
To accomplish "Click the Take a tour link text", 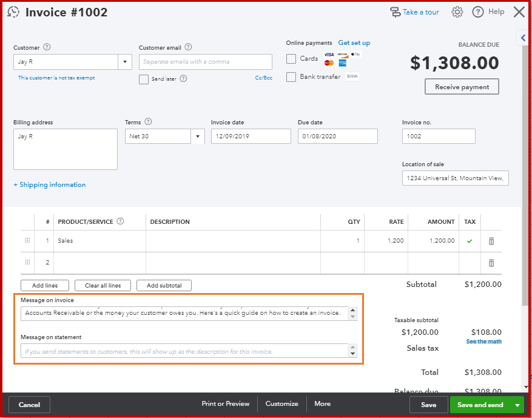I will coord(421,12).
